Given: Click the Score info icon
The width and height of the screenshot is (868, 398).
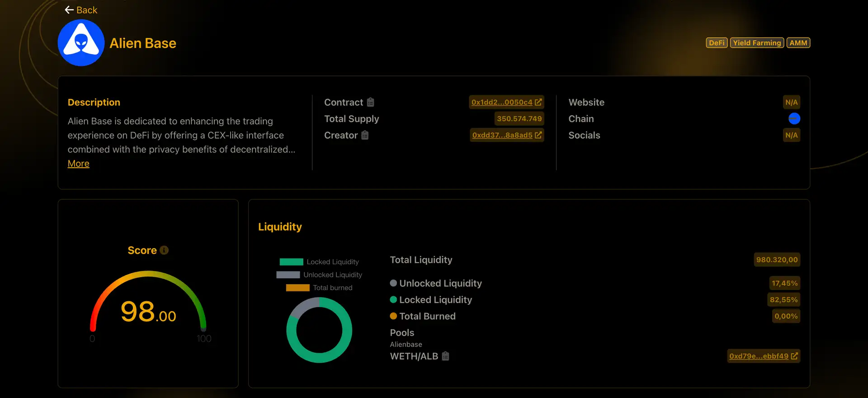Looking at the screenshot, I should click(164, 250).
